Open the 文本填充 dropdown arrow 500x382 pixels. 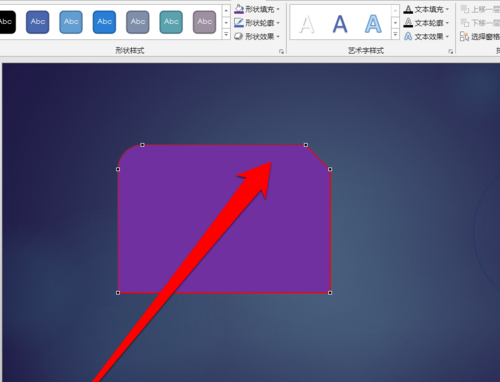point(447,9)
